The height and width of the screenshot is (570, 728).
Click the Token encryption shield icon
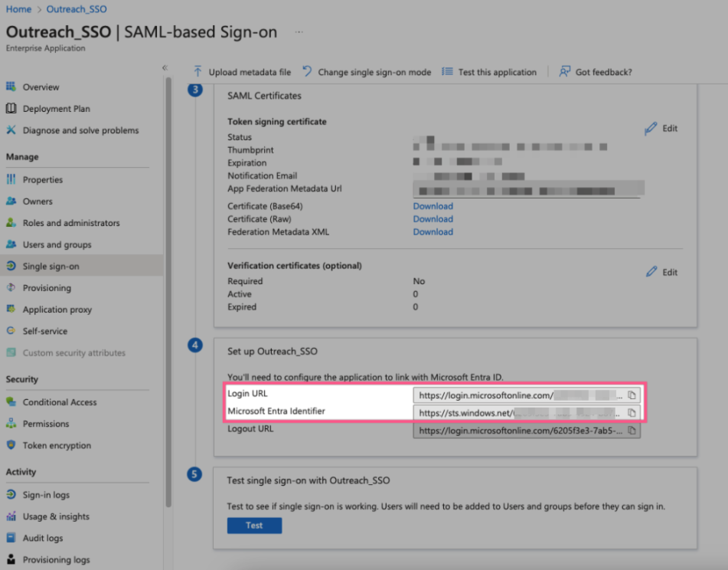11,445
